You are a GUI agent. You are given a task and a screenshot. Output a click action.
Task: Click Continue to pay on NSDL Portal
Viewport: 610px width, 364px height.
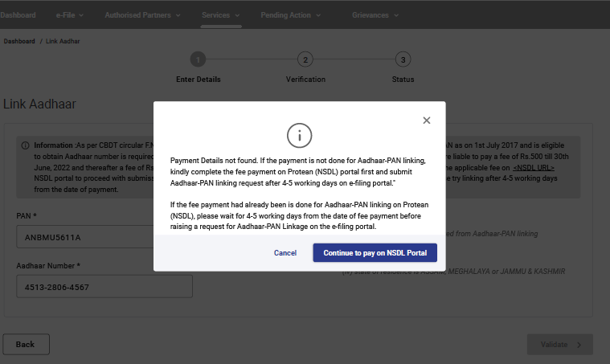click(375, 253)
